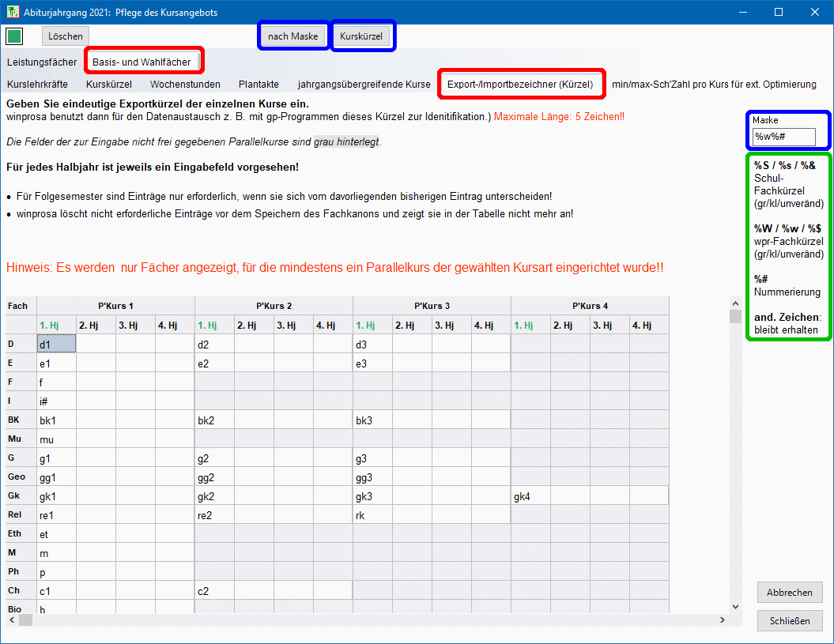Open the Plantakte sub-tab

[x=259, y=84]
